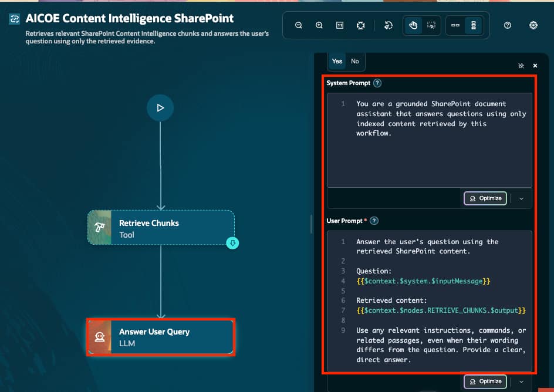Viewport: 554px width, 392px height.
Task: Fit the workflow to screen
Action: [360, 25]
